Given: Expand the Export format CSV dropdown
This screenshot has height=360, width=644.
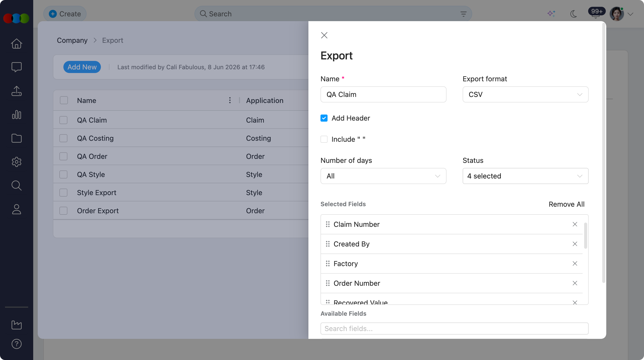Looking at the screenshot, I should (525, 94).
